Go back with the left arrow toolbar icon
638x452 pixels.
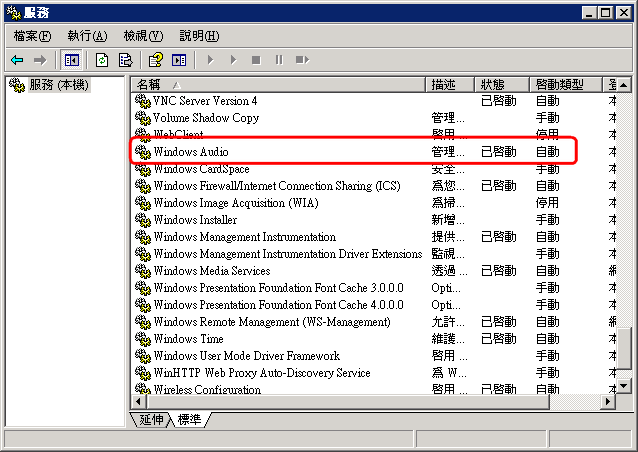coord(17,60)
